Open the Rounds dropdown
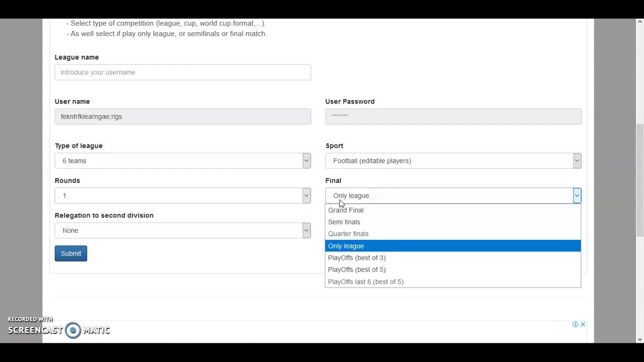 point(183,196)
